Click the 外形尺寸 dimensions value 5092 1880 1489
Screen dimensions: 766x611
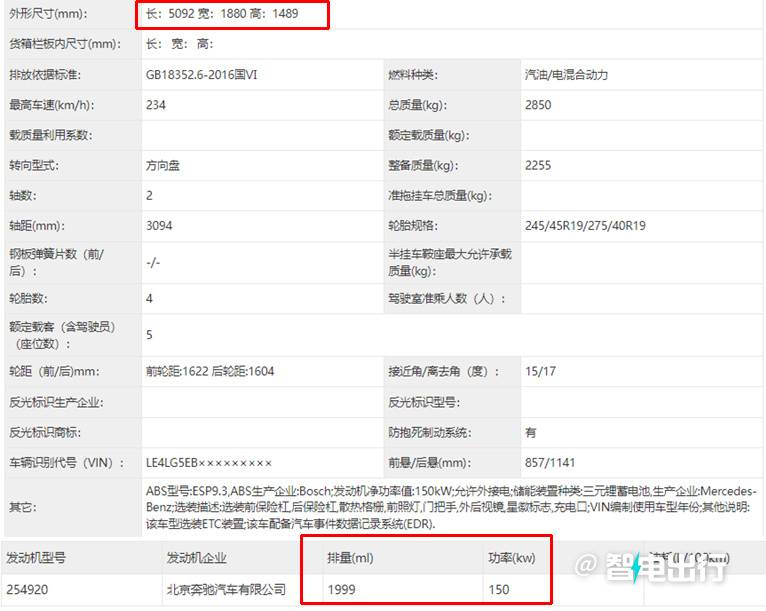(222, 14)
